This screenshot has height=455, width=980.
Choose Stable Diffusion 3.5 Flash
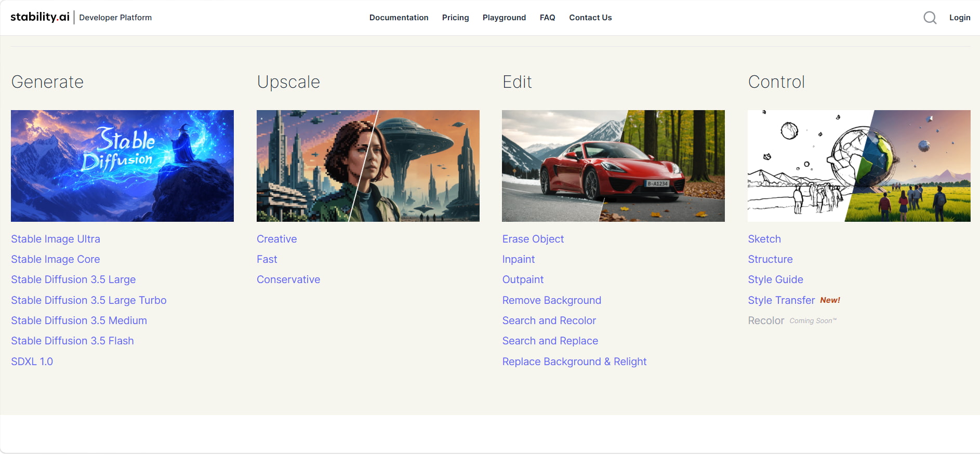(72, 341)
